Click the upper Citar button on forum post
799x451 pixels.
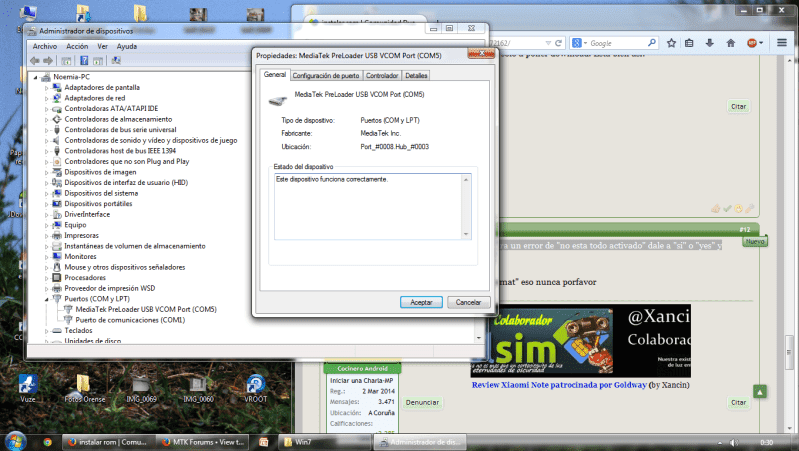(738, 107)
